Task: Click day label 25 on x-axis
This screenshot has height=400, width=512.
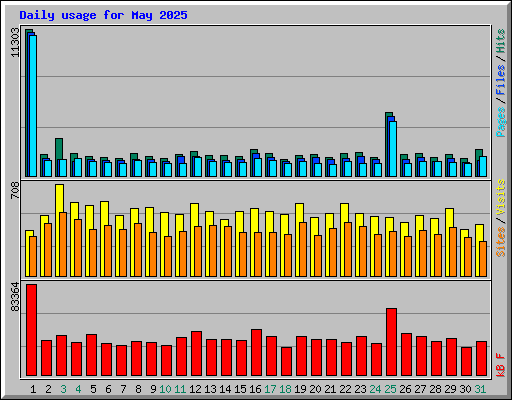Action: [390, 389]
